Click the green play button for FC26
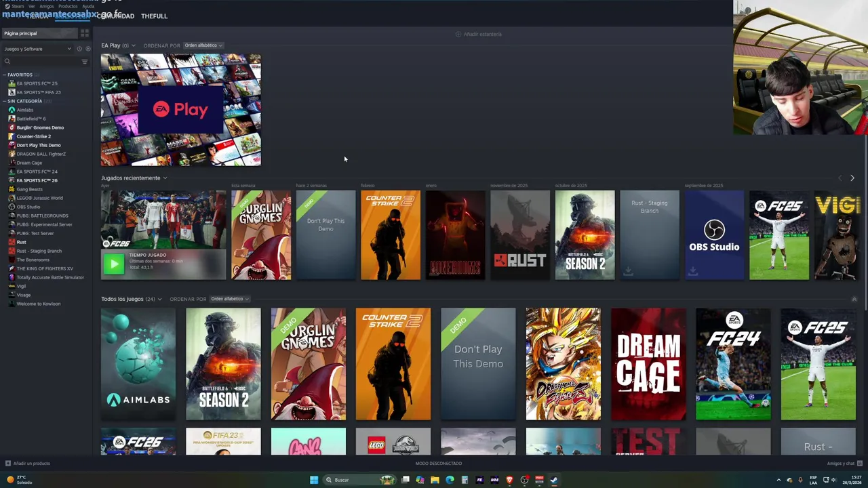Image resolution: width=868 pixels, height=488 pixels. pos(113,264)
